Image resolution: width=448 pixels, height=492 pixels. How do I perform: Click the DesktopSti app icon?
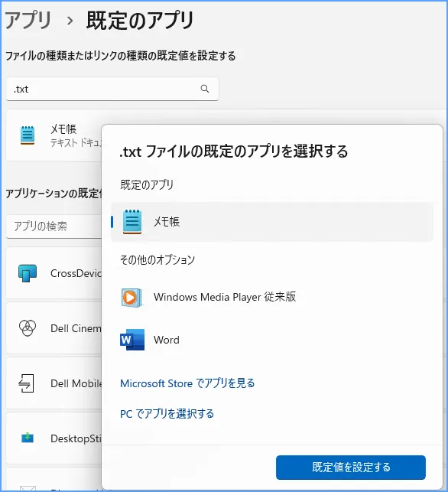point(28,438)
